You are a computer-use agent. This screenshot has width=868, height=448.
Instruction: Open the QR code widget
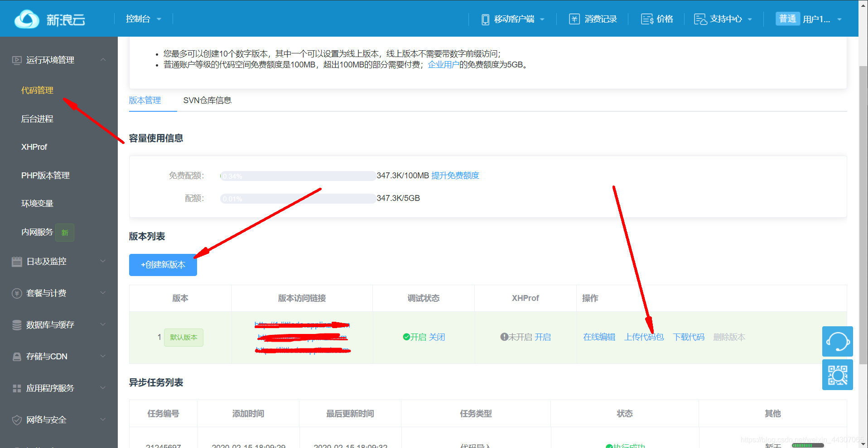[838, 375]
